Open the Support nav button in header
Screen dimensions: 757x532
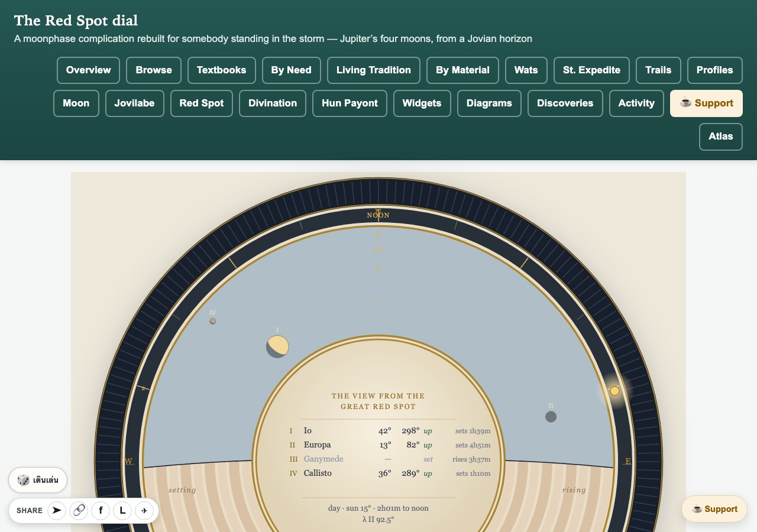coord(706,103)
